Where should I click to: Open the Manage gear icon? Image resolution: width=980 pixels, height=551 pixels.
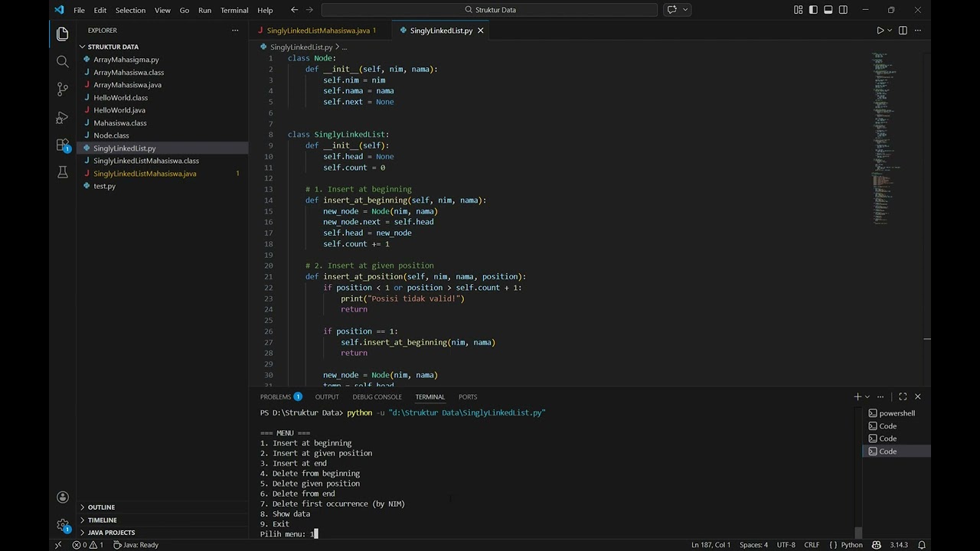tap(63, 525)
